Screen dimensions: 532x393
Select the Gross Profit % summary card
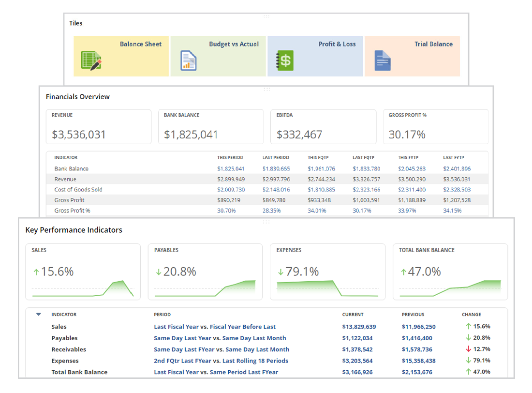(x=435, y=127)
